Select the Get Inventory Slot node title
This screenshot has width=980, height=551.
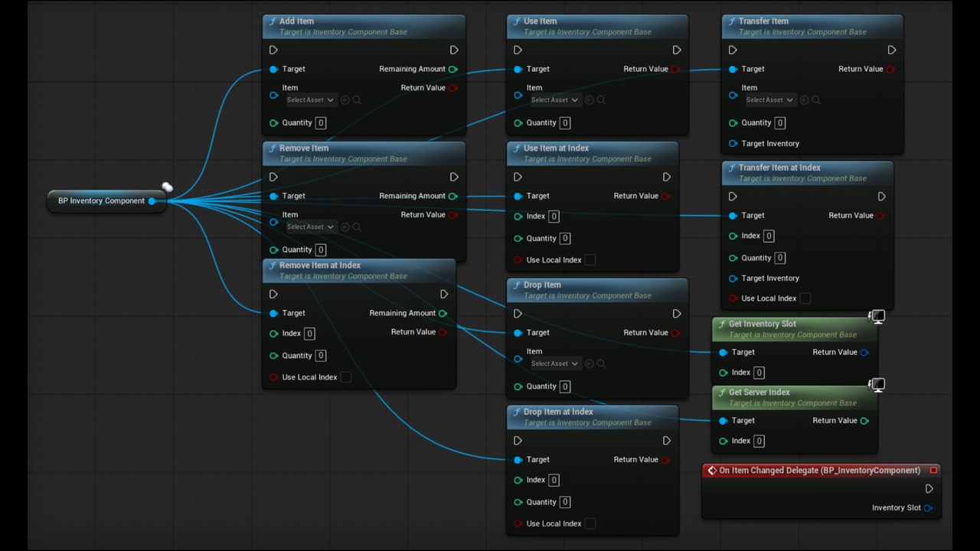click(763, 324)
